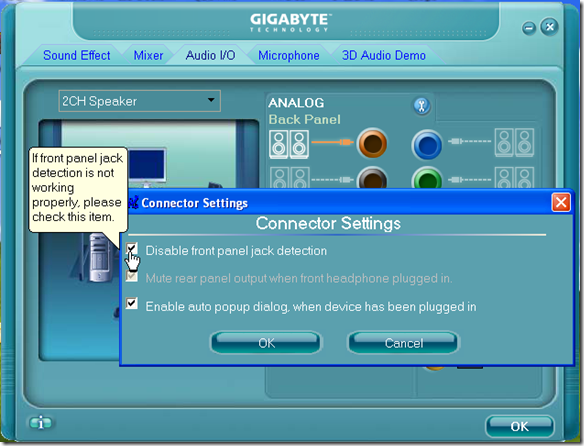Image resolution: width=584 pixels, height=446 pixels.
Task: Click the black back panel audio jack
Action: [372, 178]
